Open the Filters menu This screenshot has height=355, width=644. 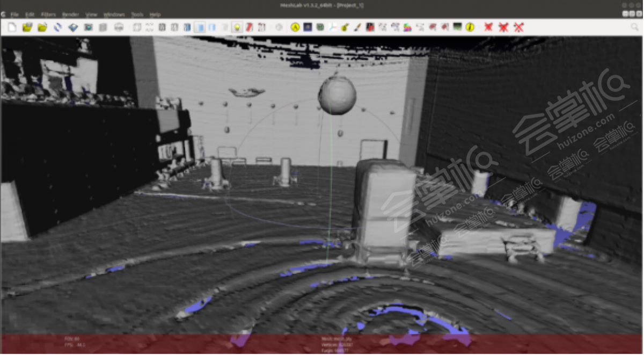coord(48,15)
